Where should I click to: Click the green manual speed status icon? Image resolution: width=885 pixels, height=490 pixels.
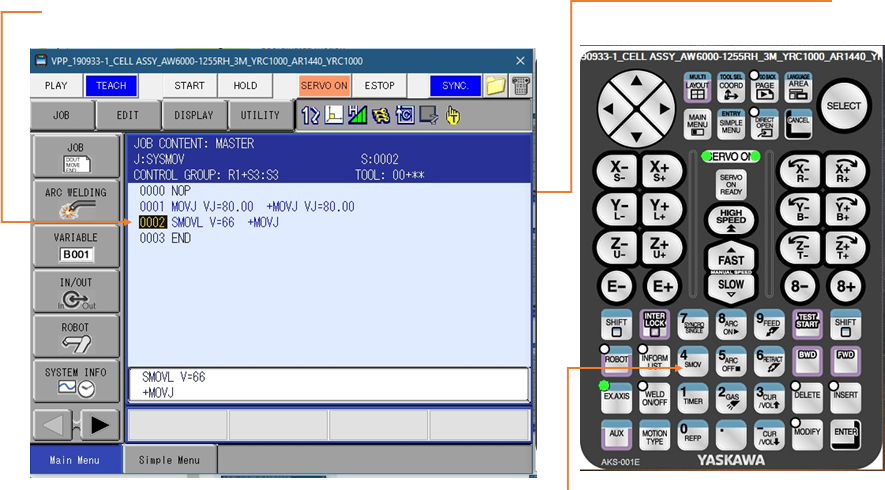click(357, 116)
